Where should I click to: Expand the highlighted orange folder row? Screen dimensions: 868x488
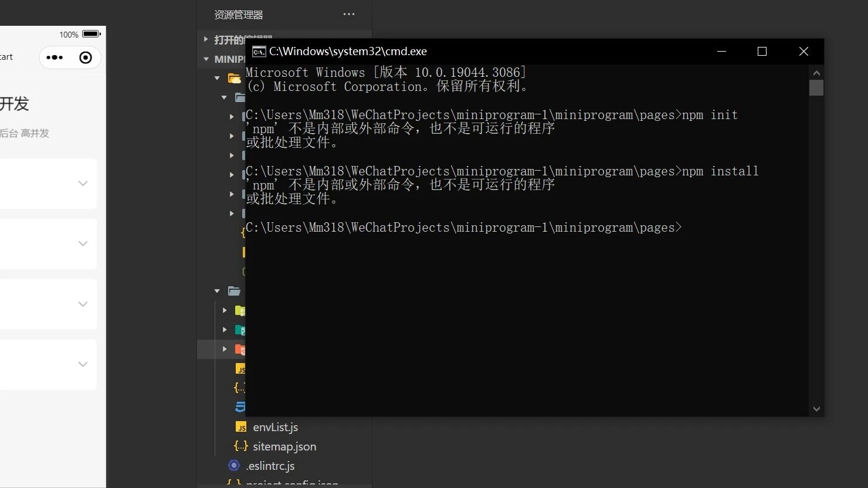point(224,349)
